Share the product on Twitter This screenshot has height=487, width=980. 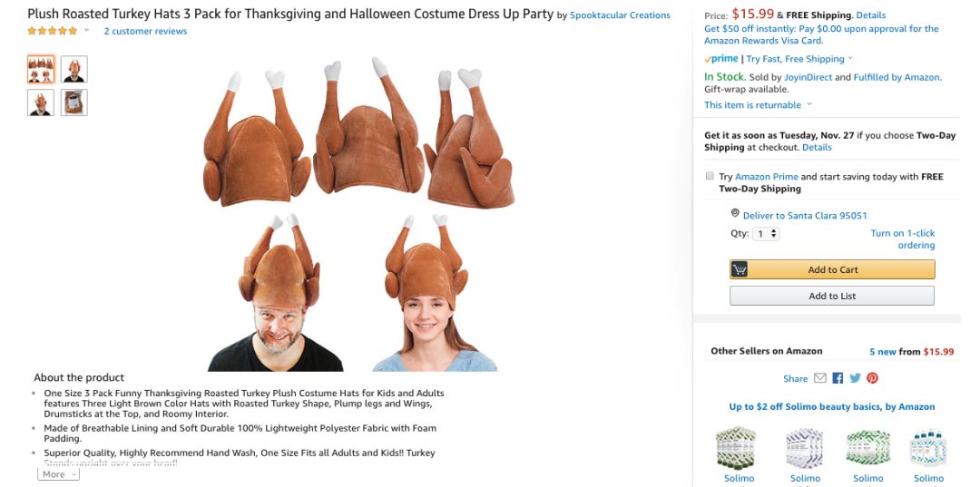pyautogui.click(x=855, y=378)
